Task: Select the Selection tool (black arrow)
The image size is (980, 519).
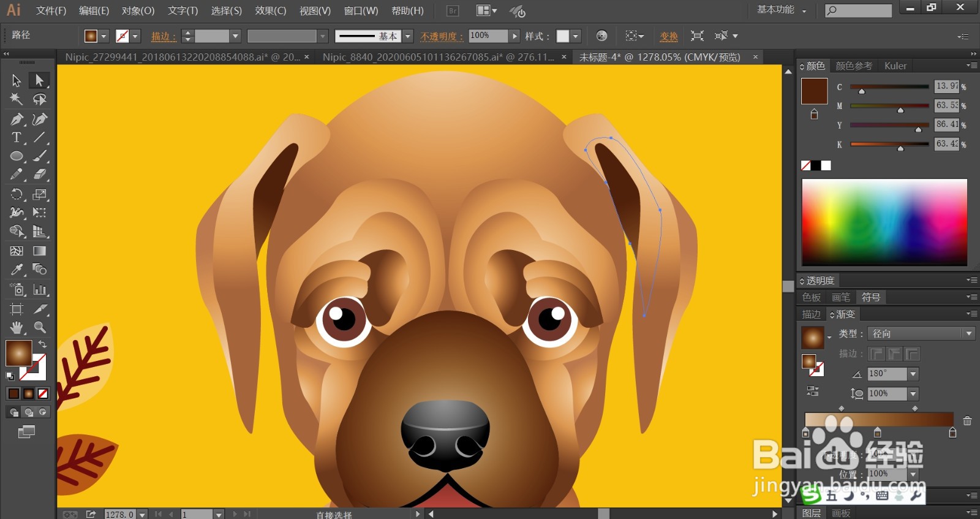Action: tap(17, 80)
